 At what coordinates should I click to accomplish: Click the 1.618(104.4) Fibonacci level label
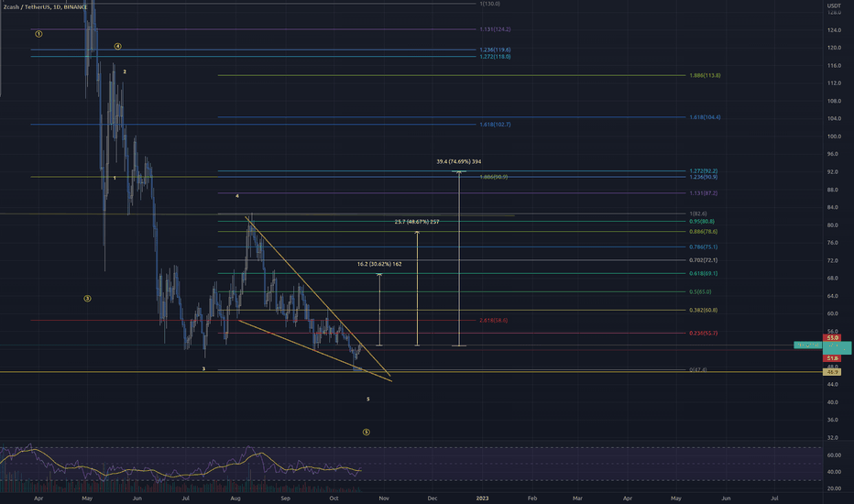(705, 117)
